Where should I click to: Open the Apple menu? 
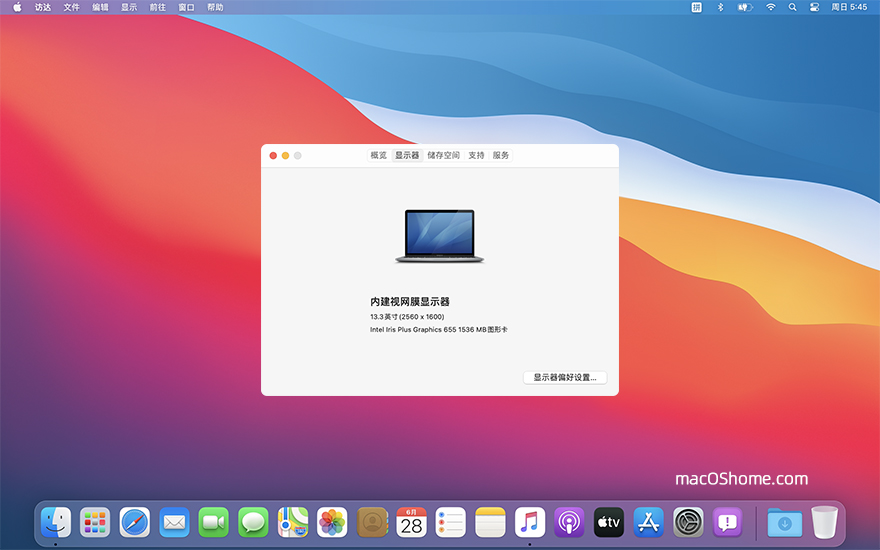coord(17,7)
